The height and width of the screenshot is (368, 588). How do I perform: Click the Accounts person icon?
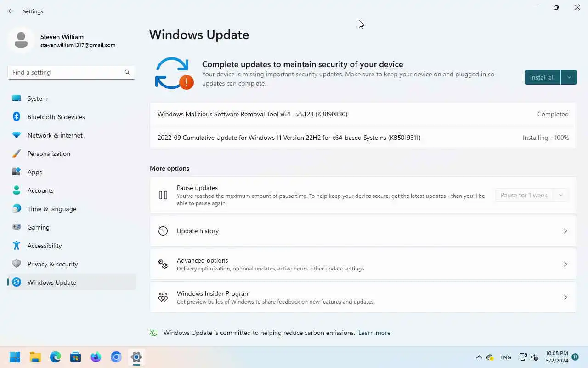17,190
